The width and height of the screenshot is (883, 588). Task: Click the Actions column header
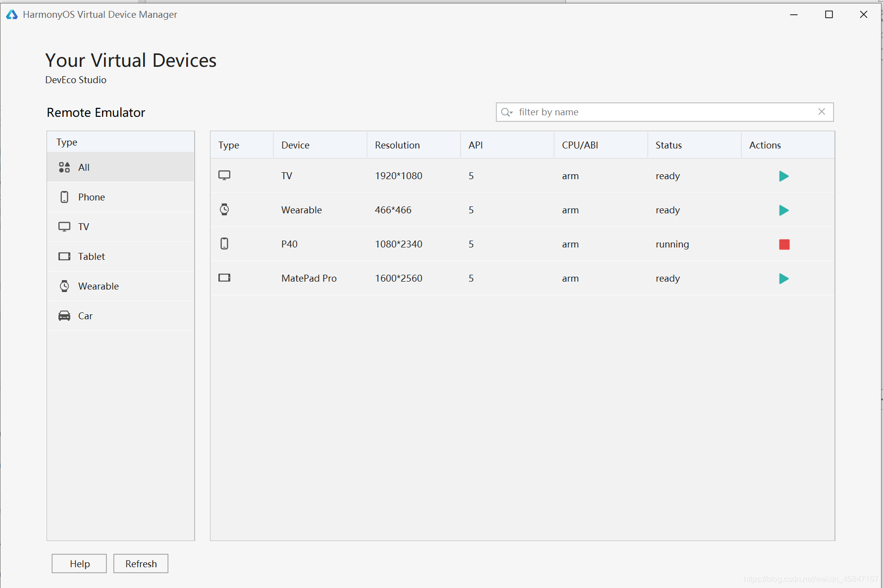pyautogui.click(x=787, y=145)
